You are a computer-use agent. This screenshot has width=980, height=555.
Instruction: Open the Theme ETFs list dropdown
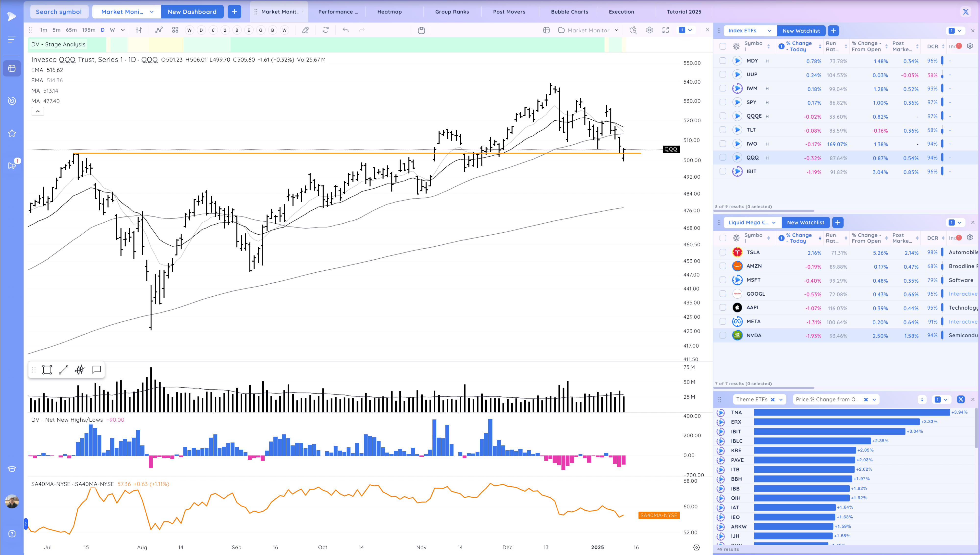coord(781,400)
